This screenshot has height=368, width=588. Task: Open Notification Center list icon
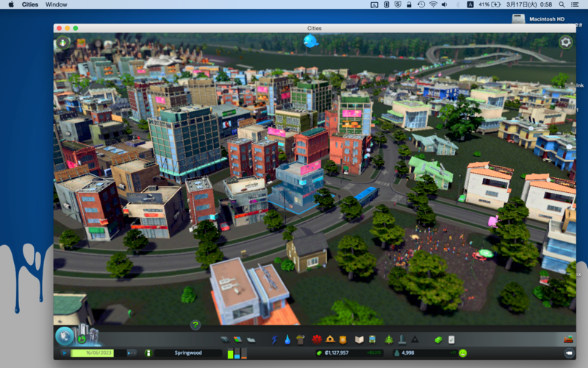[x=575, y=4]
